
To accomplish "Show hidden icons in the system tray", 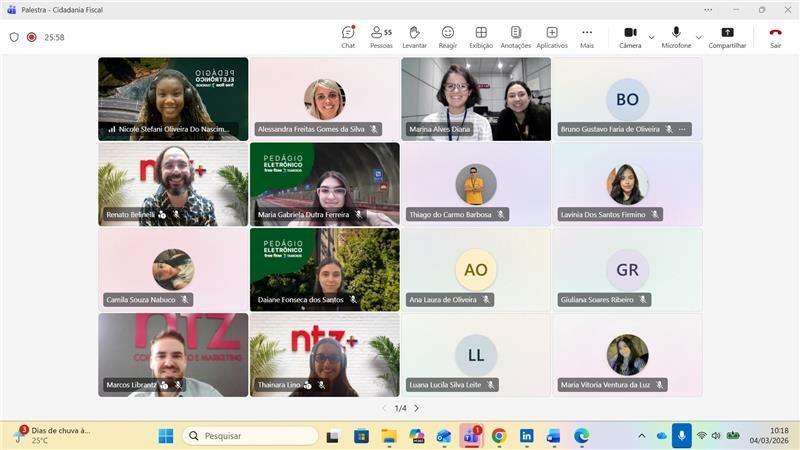I will pyautogui.click(x=641, y=436).
